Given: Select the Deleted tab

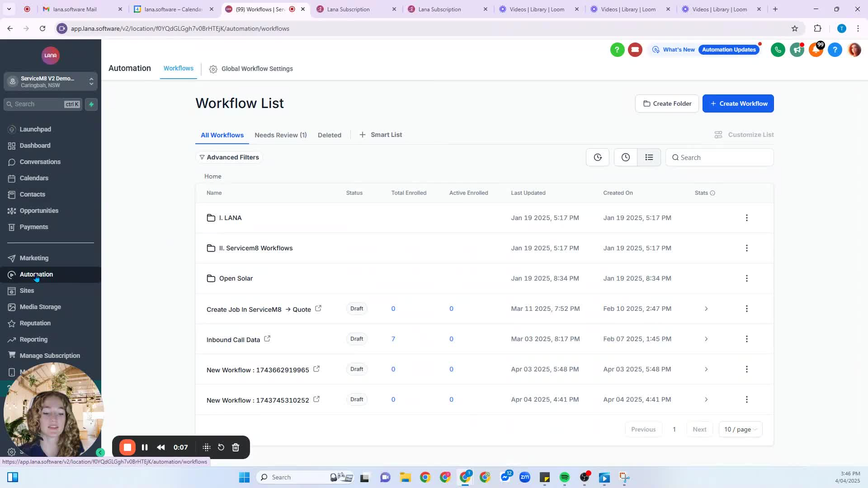Looking at the screenshot, I should 330,135.
